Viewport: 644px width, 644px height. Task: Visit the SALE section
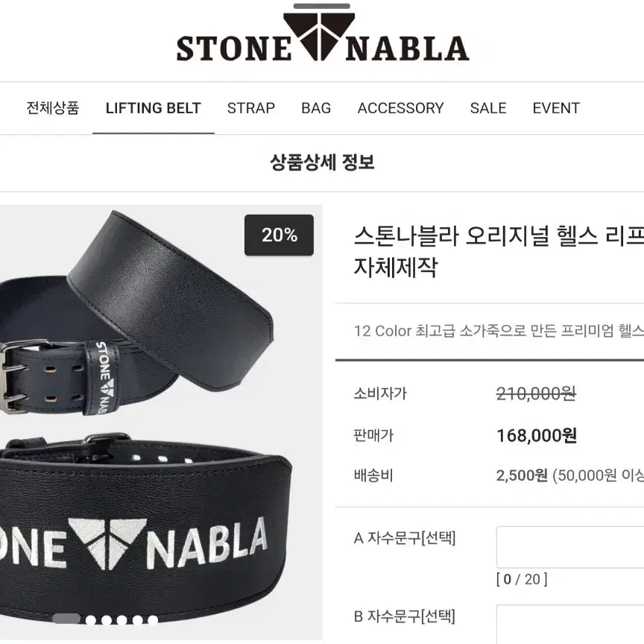(488, 108)
